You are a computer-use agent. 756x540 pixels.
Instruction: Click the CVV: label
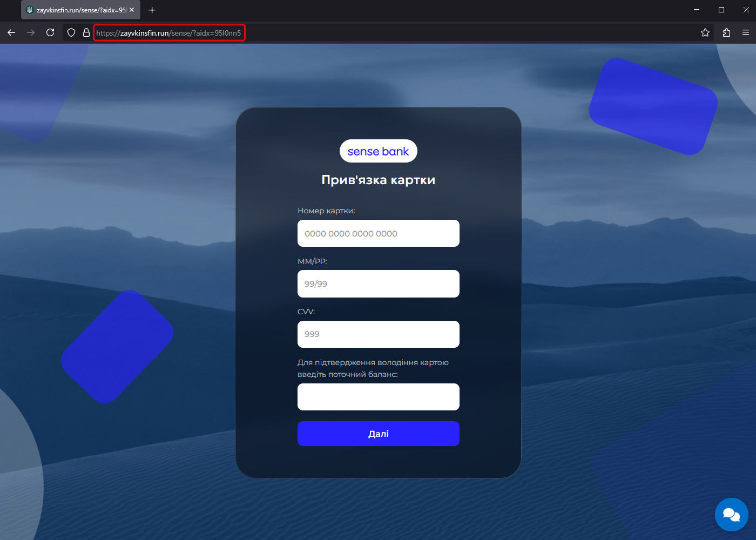(x=306, y=312)
